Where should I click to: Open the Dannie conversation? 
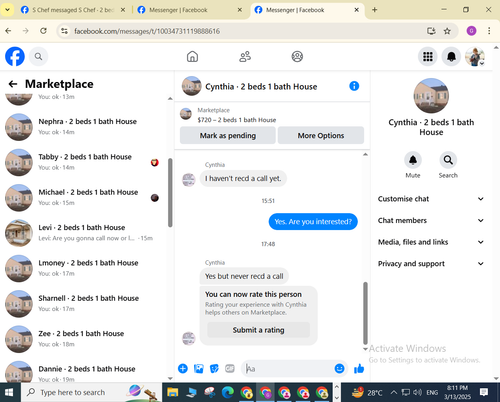(x=83, y=371)
